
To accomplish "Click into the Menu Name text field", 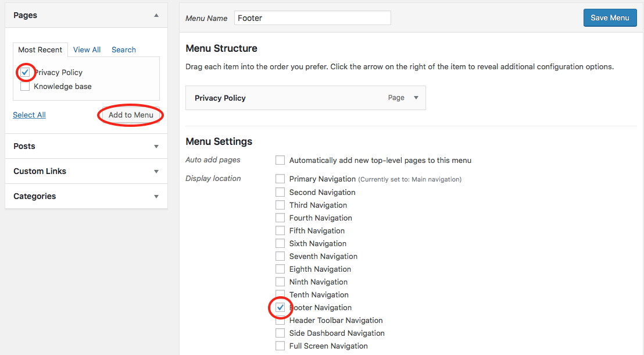I will (x=312, y=18).
